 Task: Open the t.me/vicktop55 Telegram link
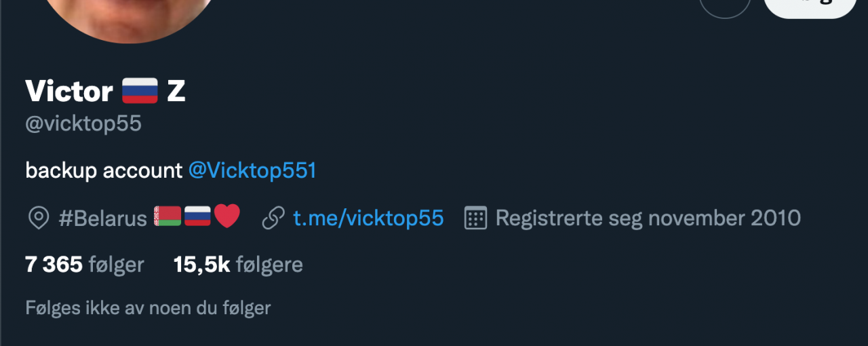coord(368,218)
